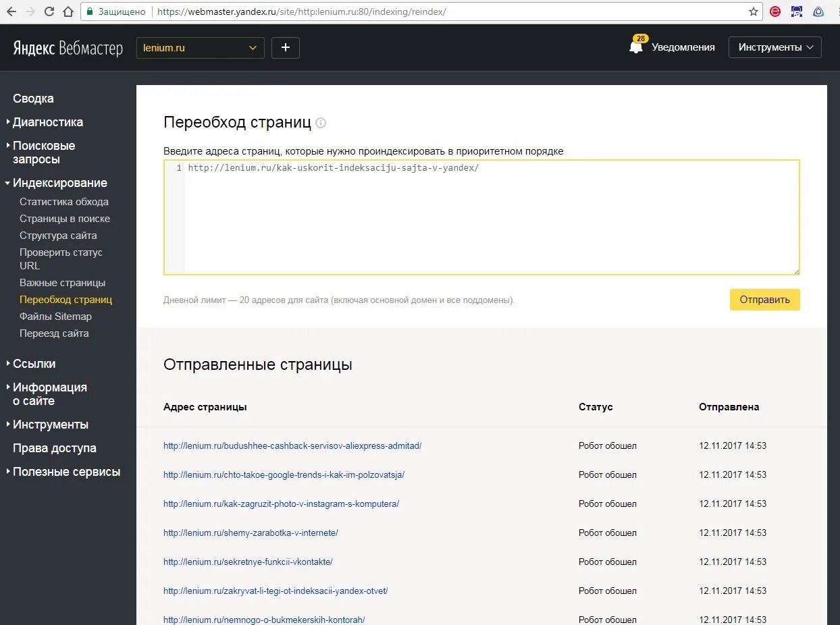The height and width of the screenshot is (625, 840).
Task: Click the Дневной лимит 20 адресов note
Action: point(339,300)
